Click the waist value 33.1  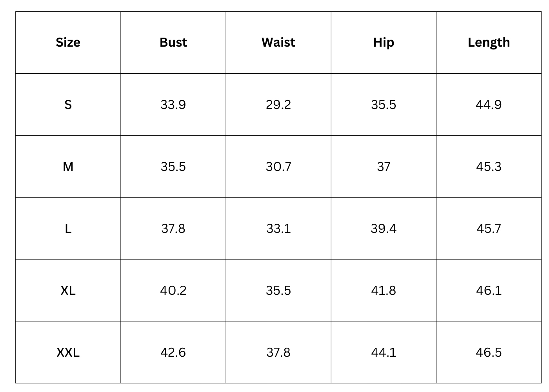[x=278, y=229]
